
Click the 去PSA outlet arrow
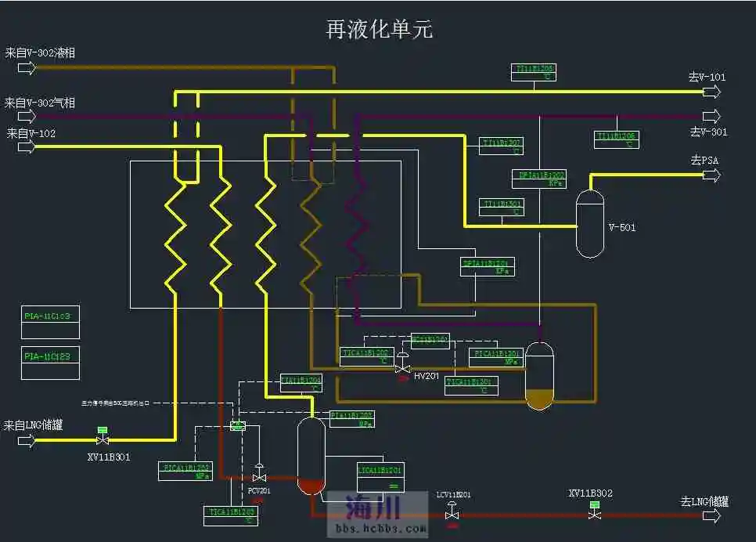[x=711, y=175]
